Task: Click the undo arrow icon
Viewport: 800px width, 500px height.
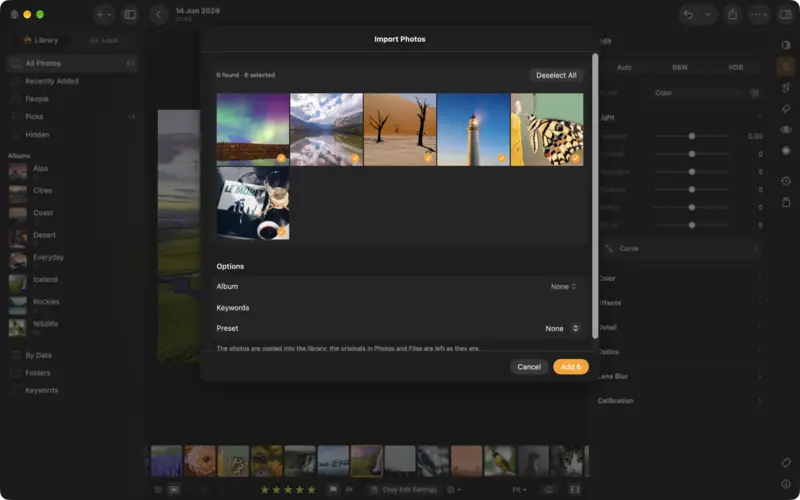Action: click(x=688, y=15)
